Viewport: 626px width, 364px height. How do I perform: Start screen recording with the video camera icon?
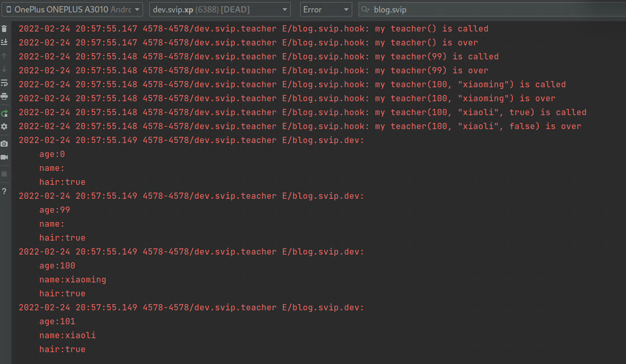coord(5,157)
